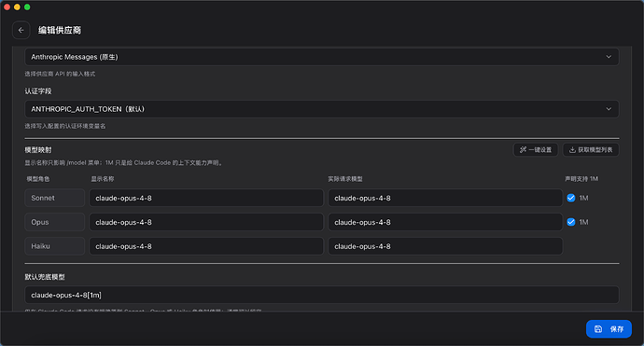
Task: Save the provider with 保存 button
Action: (609, 329)
